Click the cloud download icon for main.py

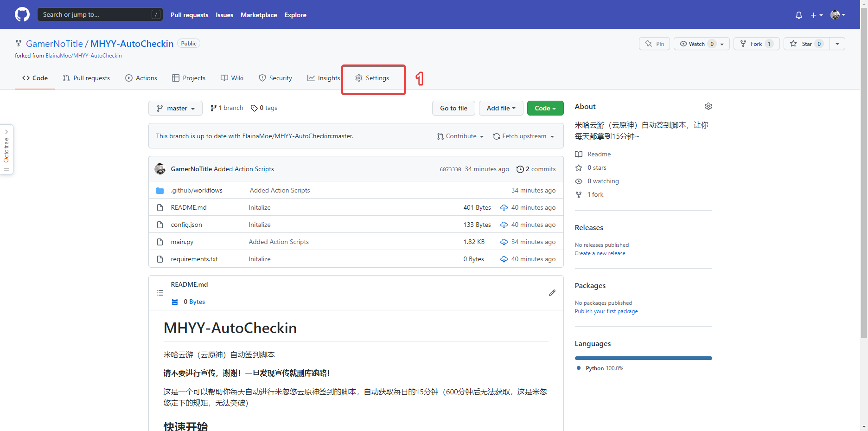point(504,242)
